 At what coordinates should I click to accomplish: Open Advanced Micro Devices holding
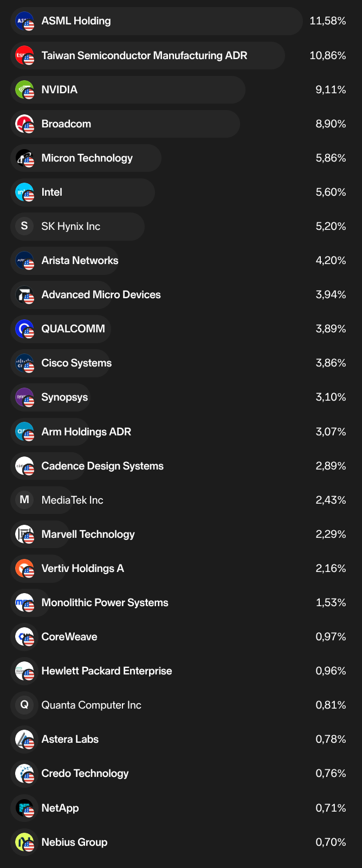tap(101, 295)
